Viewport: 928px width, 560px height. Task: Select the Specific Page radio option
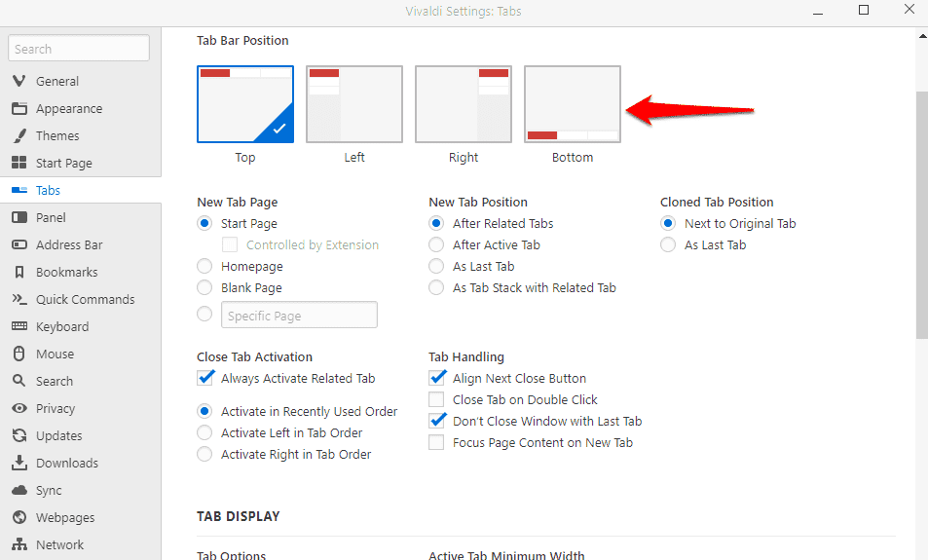point(204,314)
